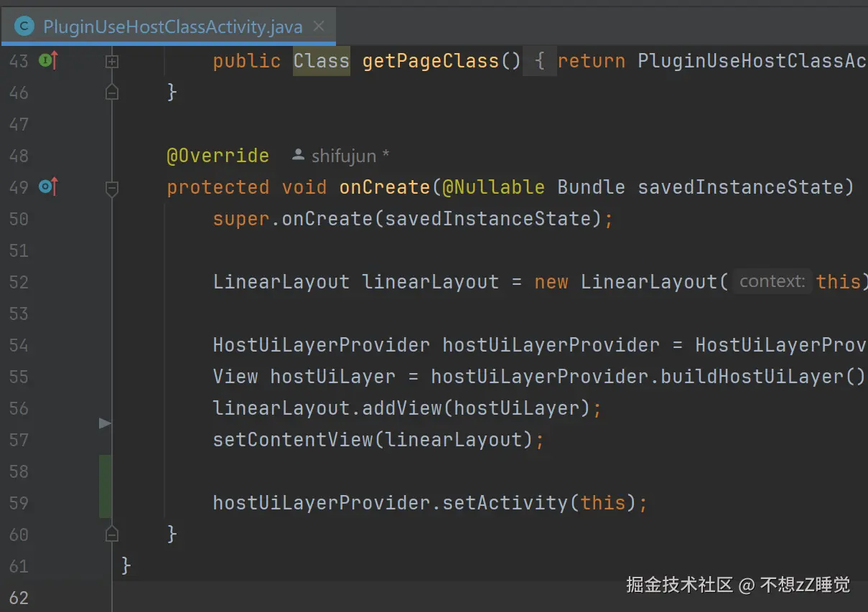Viewport: 868px width, 612px height.
Task: Close the PluginUseHostClassActivity.java tab
Action: tap(319, 27)
